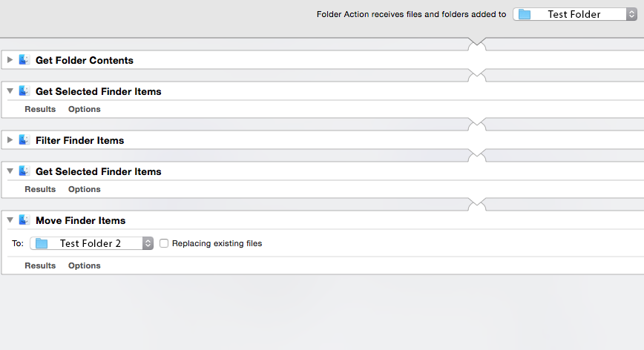Viewport: 644px width, 350px height.
Task: Expand the Get Folder Contents action
Action: click(10, 60)
